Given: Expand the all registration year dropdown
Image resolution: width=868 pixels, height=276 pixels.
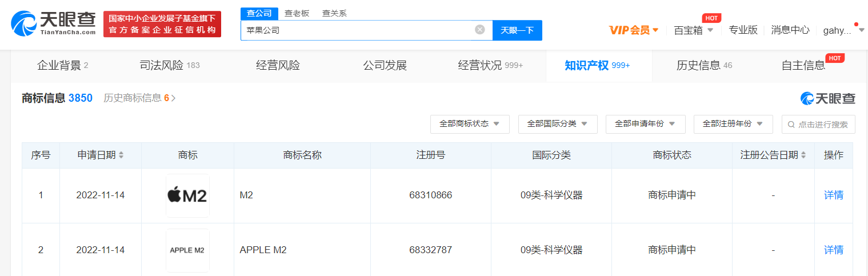Looking at the screenshot, I should coord(733,124).
